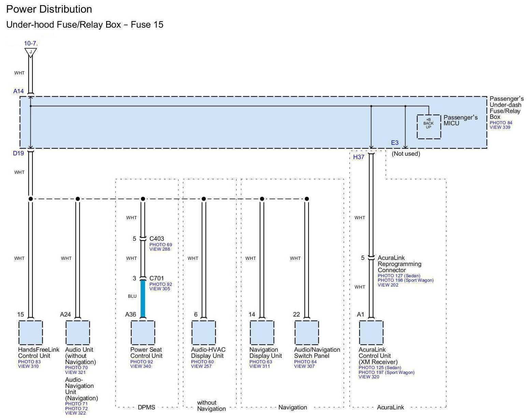Open the 10-7 page reference link
The width and height of the screenshot is (529, 420).
(x=30, y=43)
